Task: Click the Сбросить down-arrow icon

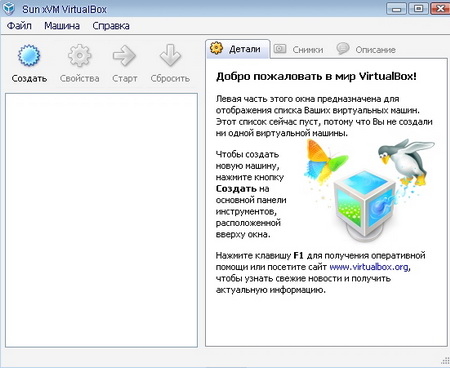Action: tap(170, 55)
